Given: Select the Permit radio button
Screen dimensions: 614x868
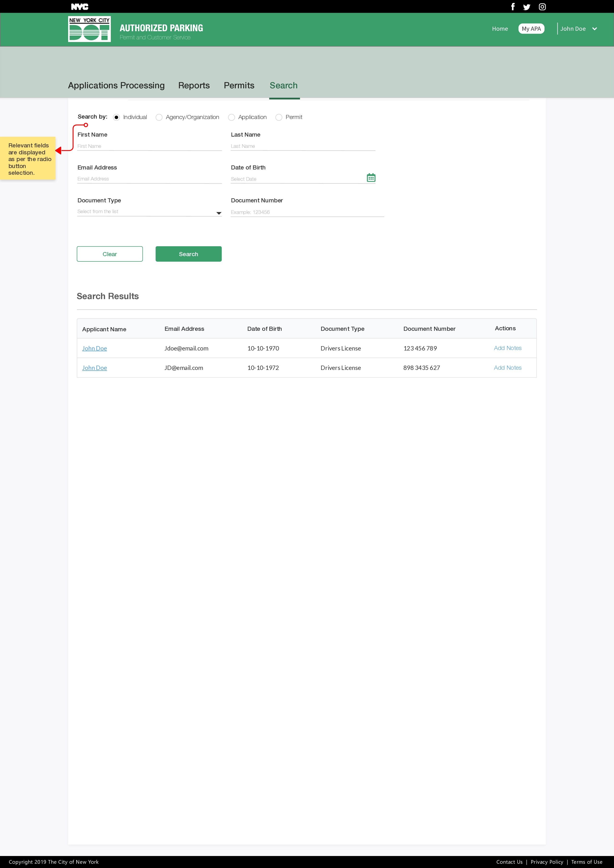Looking at the screenshot, I should 279,117.
